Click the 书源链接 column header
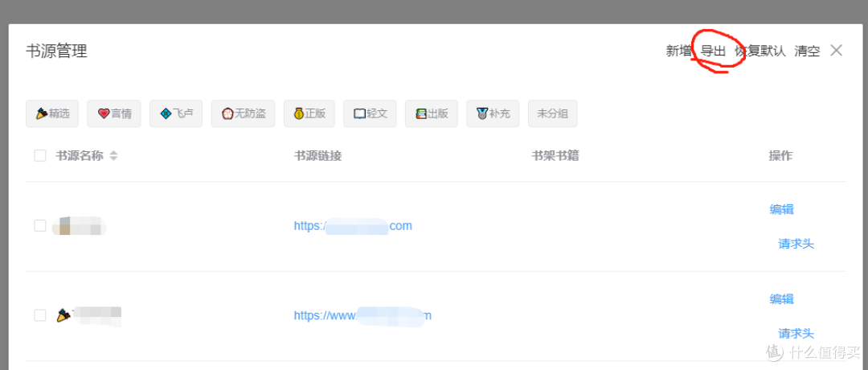The height and width of the screenshot is (370, 868). (317, 156)
